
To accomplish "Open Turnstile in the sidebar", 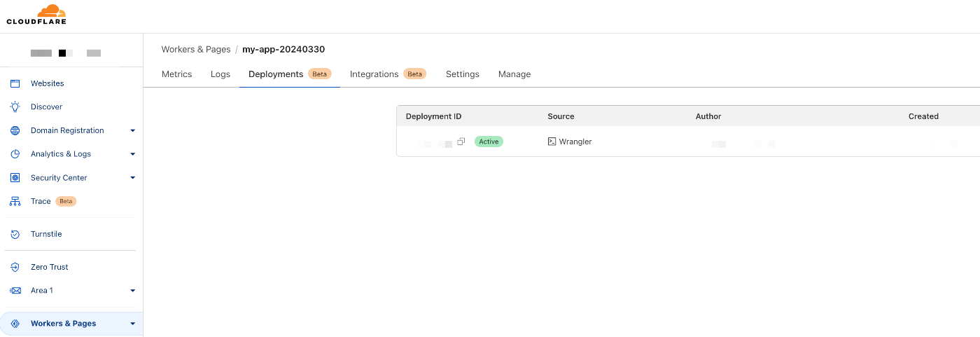I will (46, 234).
